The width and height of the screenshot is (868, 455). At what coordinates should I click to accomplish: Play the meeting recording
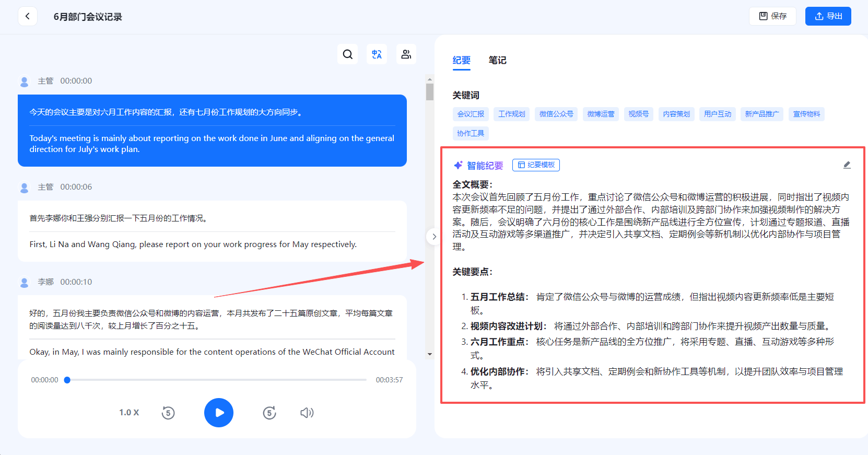(219, 413)
